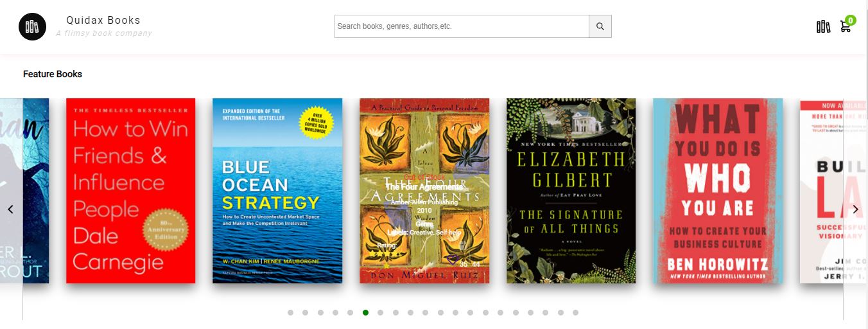The image size is (868, 329).
Task: Open the library books icon in header
Action: 823,26
